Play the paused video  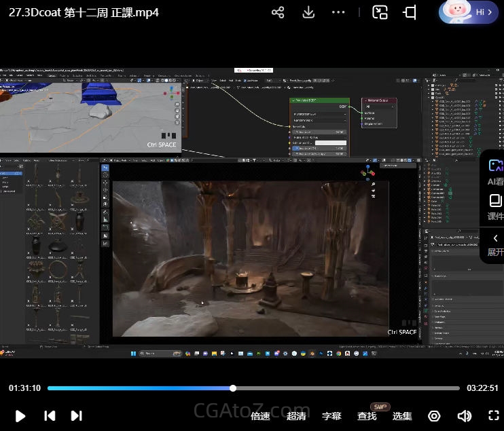coord(20,415)
